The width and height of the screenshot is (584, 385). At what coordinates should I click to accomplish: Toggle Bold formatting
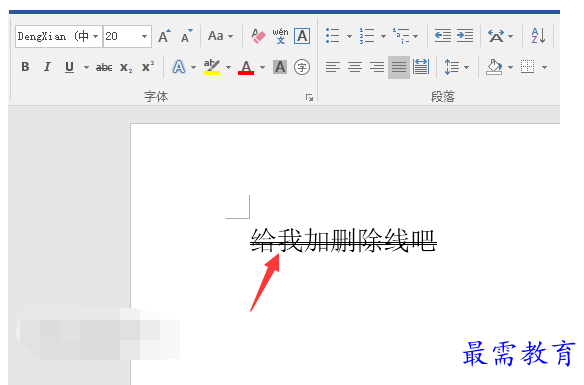(25, 67)
